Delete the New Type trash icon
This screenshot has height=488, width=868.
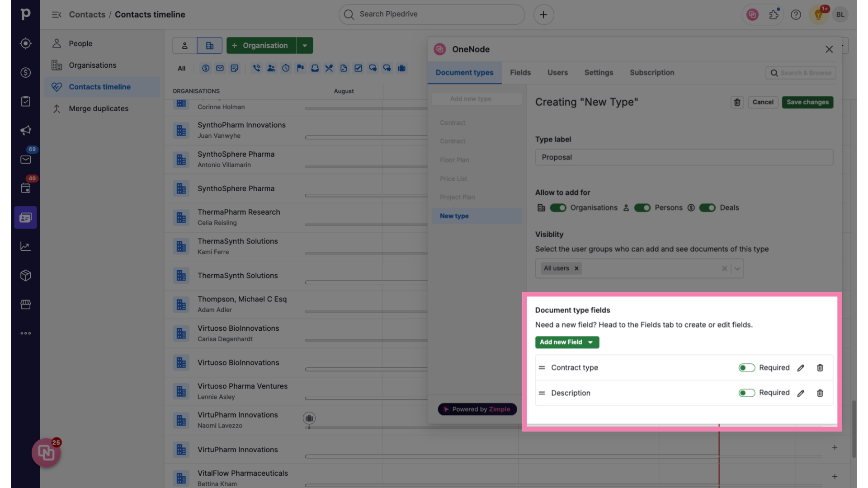(737, 102)
